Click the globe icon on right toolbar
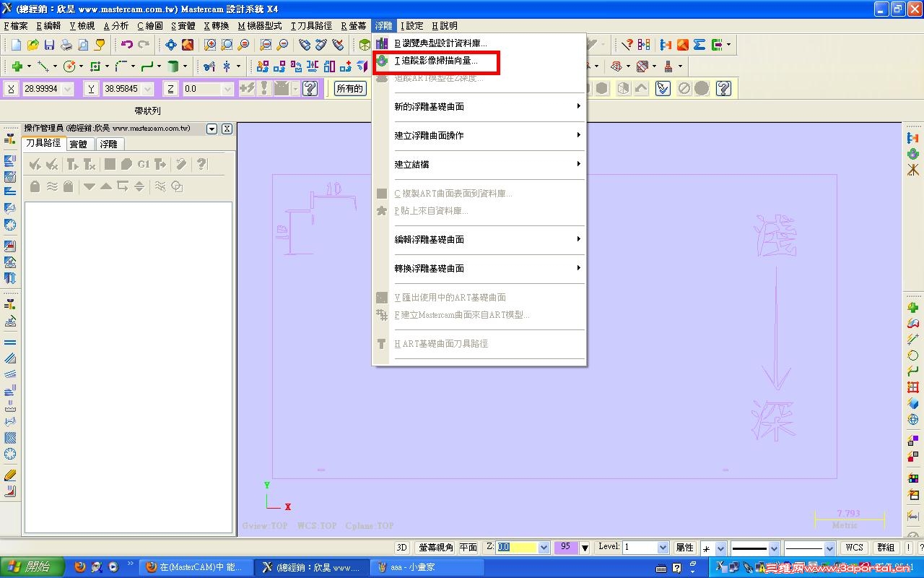Image resolution: width=924 pixels, height=578 pixels. [913, 420]
